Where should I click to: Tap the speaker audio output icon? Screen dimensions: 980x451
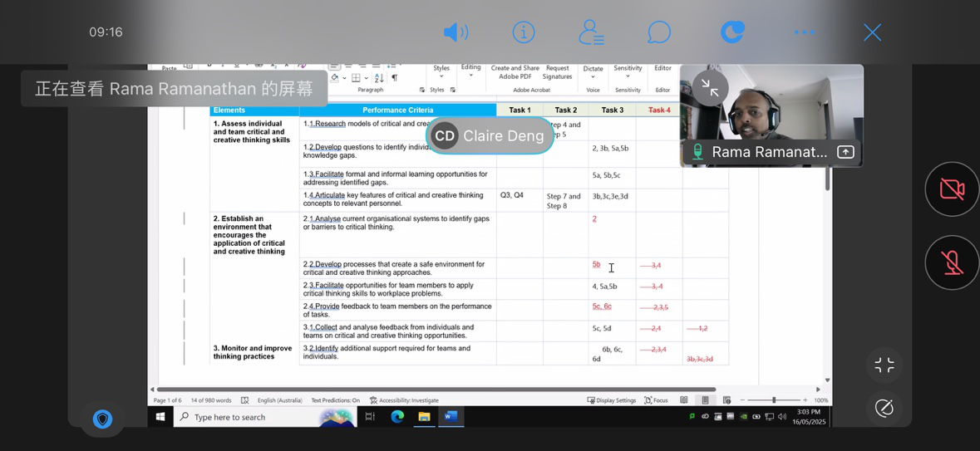point(455,32)
